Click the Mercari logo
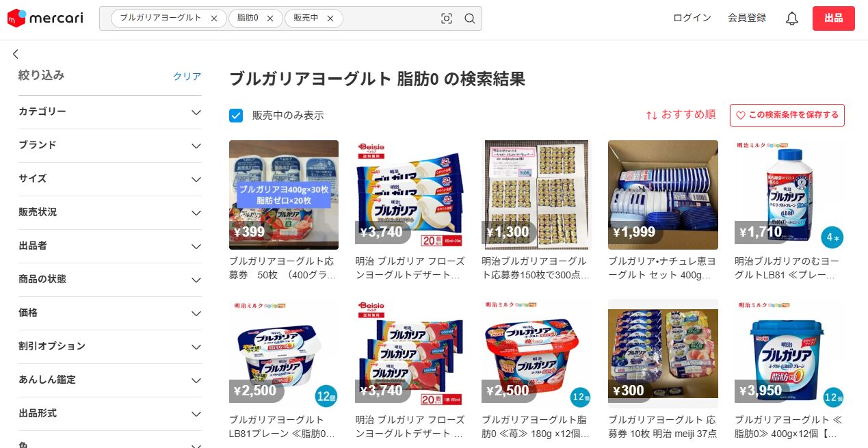This screenshot has width=868, height=448. point(45,18)
